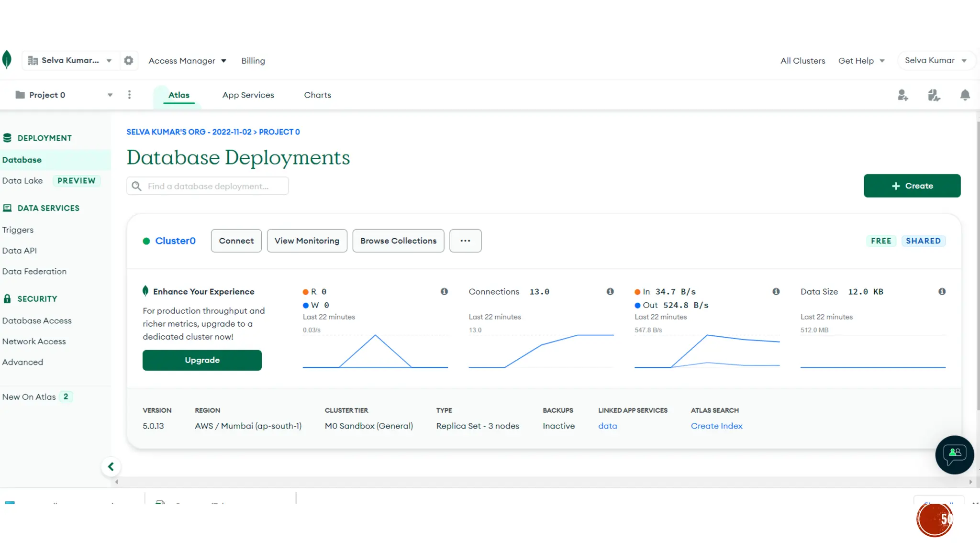Click info icon next to Connections
The image size is (980, 551).
point(610,292)
